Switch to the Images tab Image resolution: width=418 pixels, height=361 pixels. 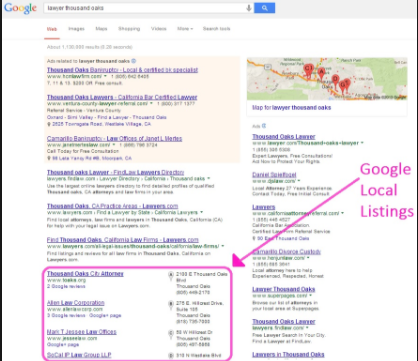pyautogui.click(x=76, y=29)
